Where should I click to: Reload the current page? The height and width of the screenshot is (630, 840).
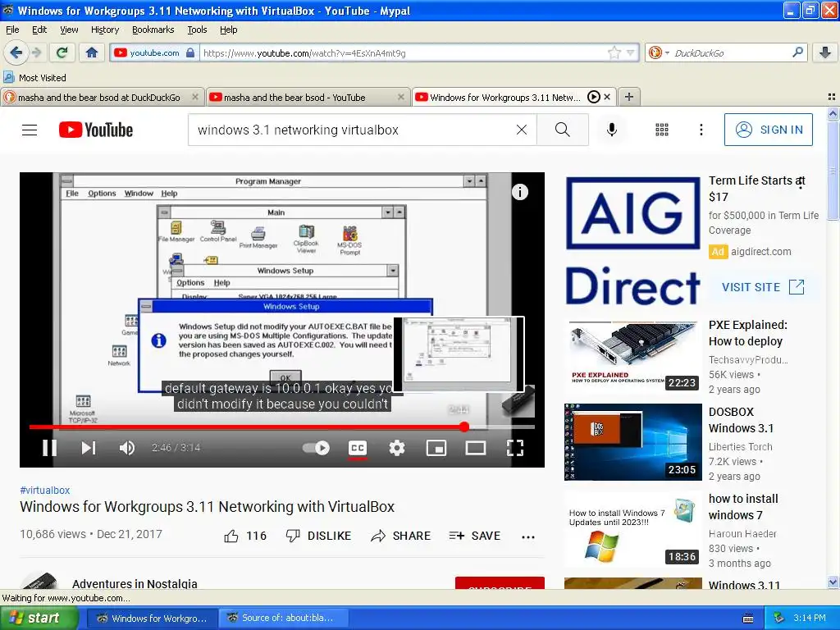point(62,52)
